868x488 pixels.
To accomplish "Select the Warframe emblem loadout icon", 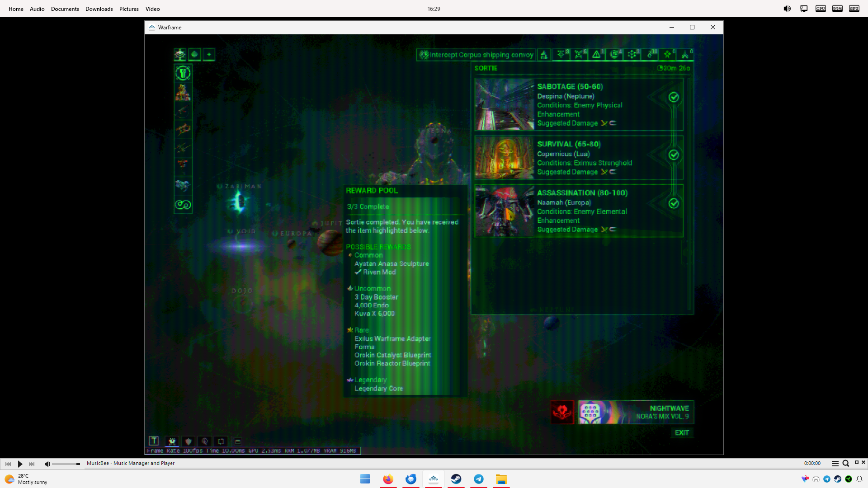I will pyautogui.click(x=183, y=73).
